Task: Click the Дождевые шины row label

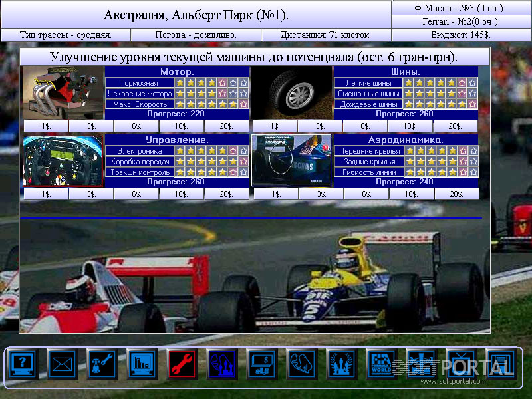Action: click(x=368, y=104)
